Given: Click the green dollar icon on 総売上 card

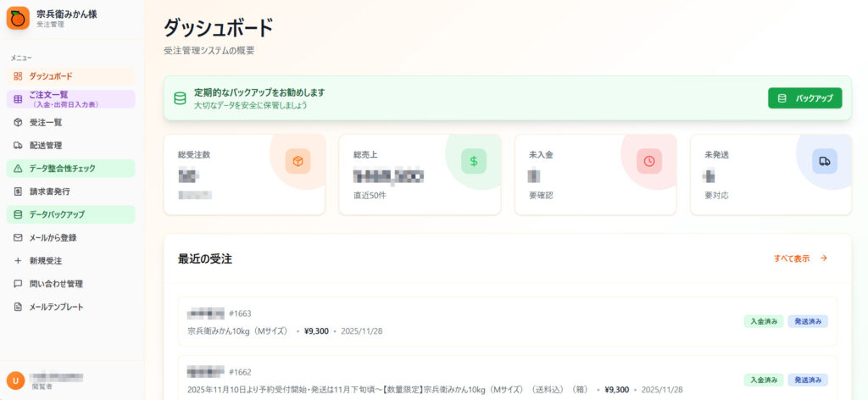Looking at the screenshot, I should click(x=474, y=161).
